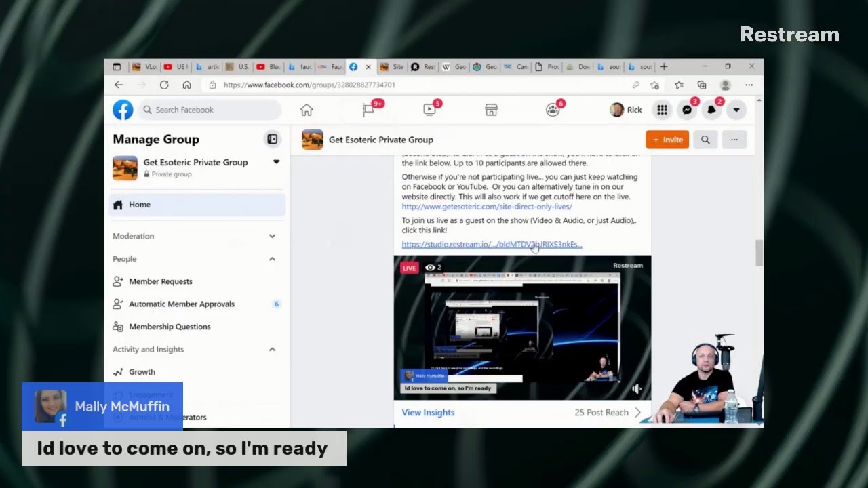This screenshot has height=488, width=868.
Task: Click the browser address bar URL
Action: pyautogui.click(x=309, y=85)
